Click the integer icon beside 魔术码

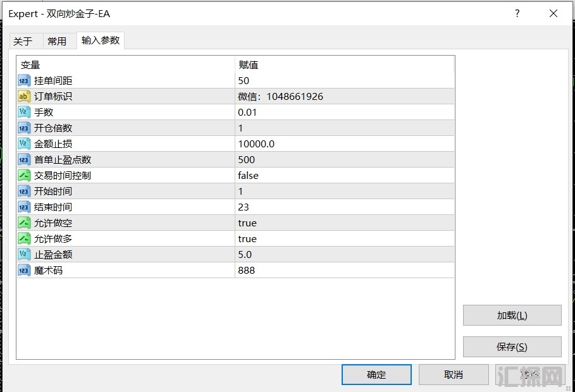click(24, 270)
